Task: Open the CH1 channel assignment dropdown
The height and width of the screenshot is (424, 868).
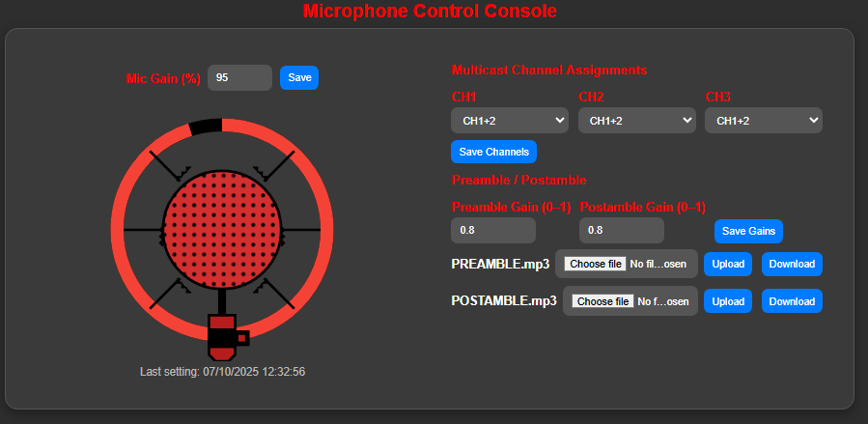Action: (x=509, y=121)
